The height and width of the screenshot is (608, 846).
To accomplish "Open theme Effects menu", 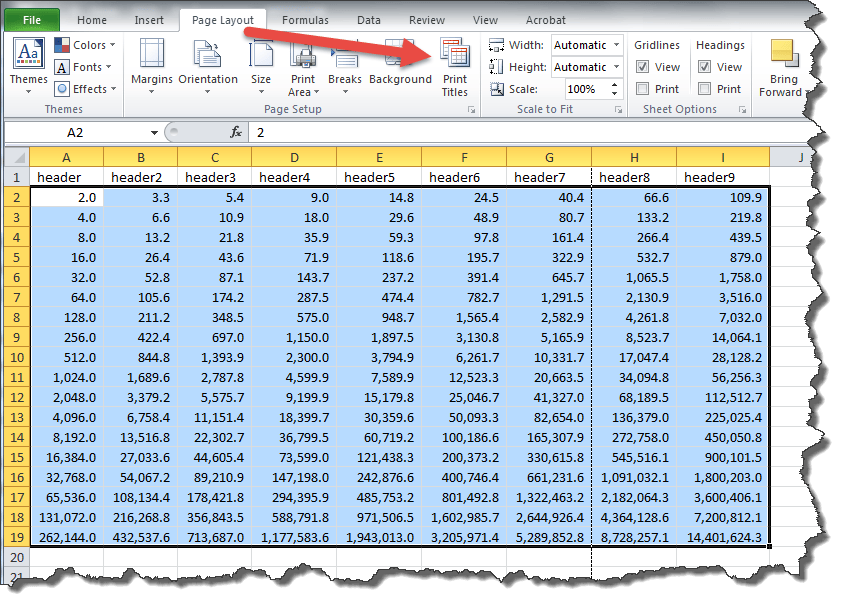I will [86, 88].
